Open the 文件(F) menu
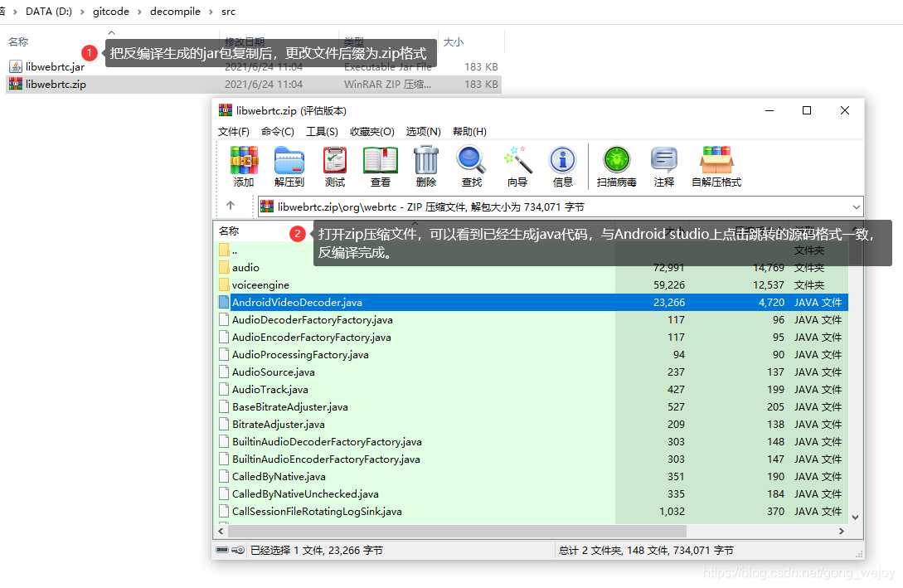903x588 pixels. click(x=233, y=131)
